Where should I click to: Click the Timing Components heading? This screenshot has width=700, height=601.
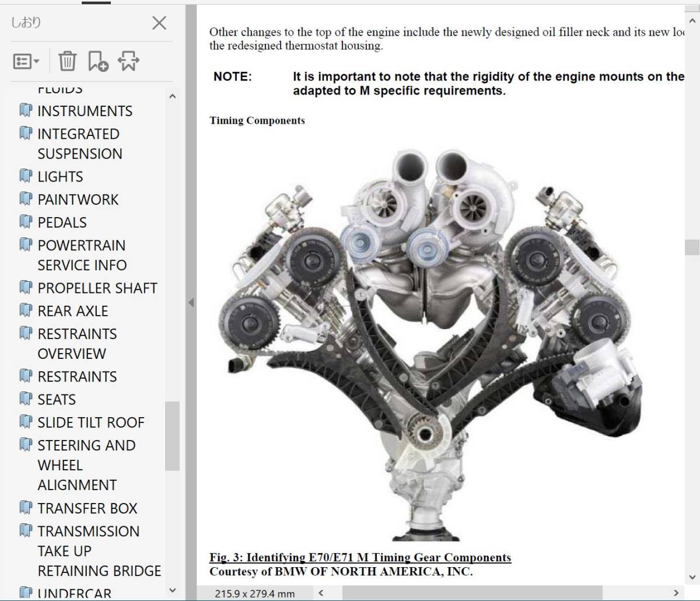[257, 121]
